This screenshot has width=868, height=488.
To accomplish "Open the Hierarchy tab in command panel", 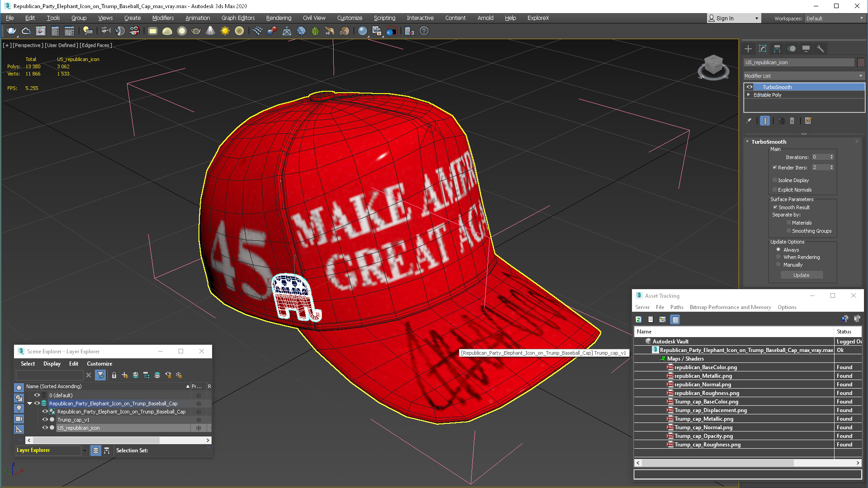I will click(777, 49).
